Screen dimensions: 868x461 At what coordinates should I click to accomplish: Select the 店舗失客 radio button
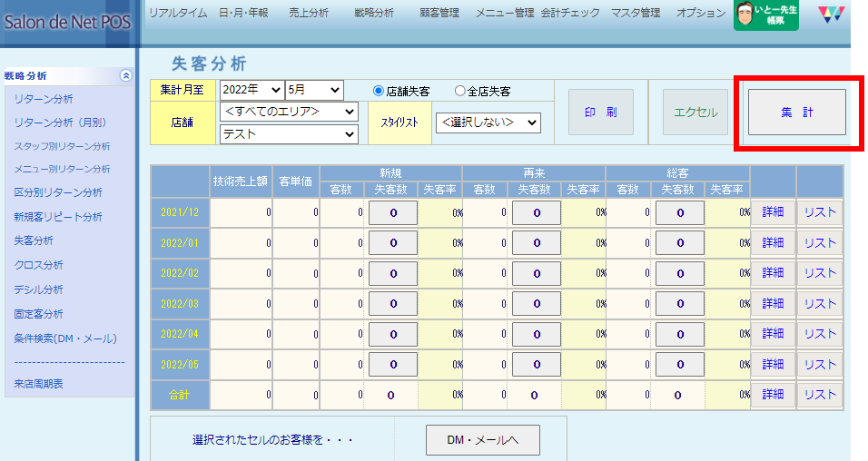(379, 91)
